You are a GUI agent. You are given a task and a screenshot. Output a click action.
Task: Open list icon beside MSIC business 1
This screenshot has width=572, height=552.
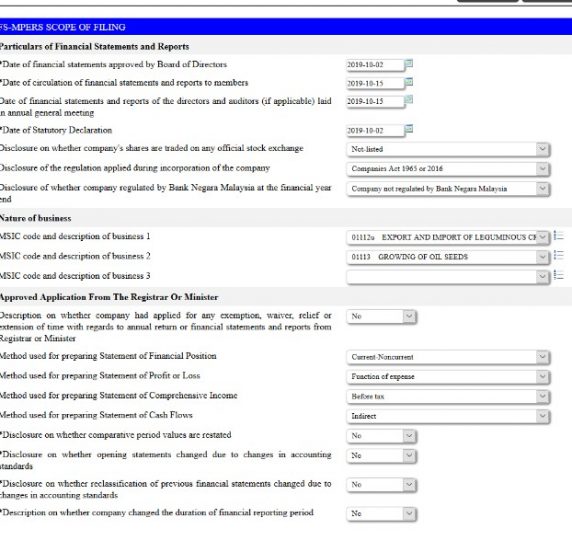point(559,236)
